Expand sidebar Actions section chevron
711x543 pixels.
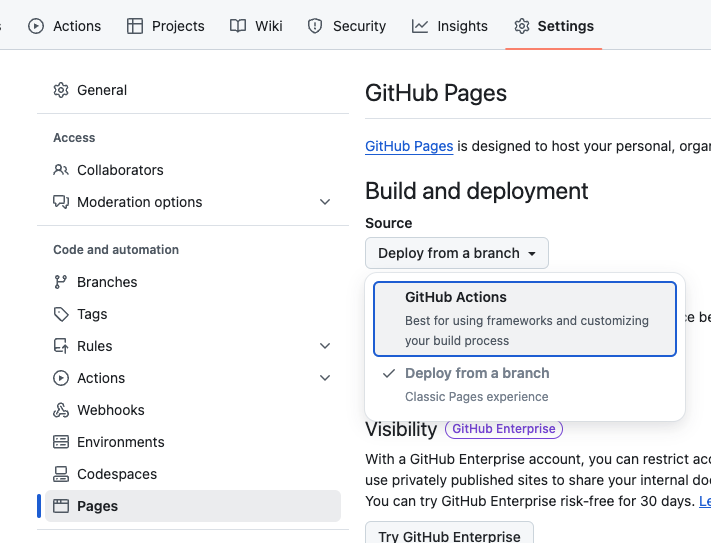[325, 378]
